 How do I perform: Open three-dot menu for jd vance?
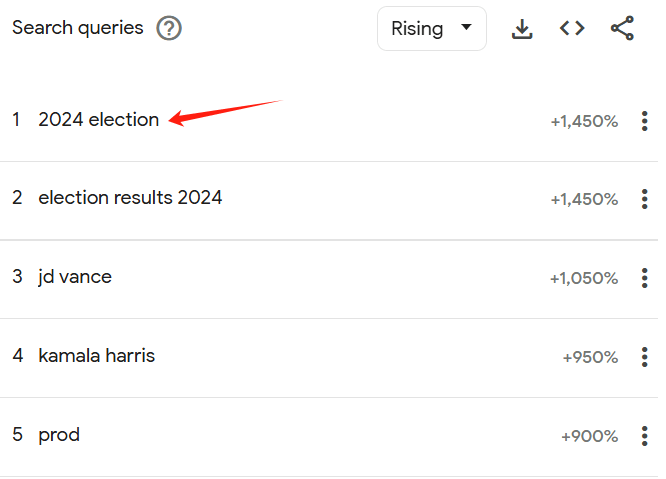click(644, 278)
